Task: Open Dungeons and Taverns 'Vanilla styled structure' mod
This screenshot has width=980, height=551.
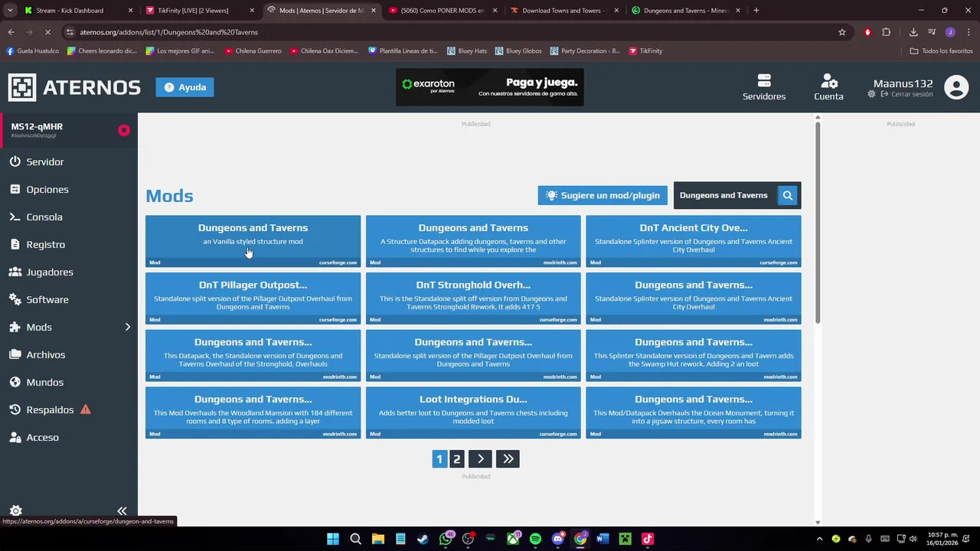Action: 253,241
